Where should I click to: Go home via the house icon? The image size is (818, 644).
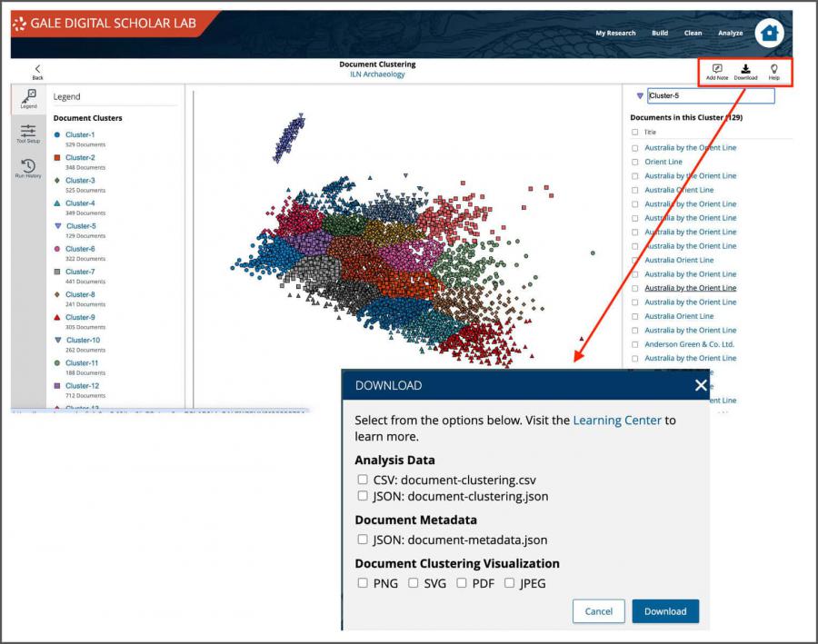(768, 33)
